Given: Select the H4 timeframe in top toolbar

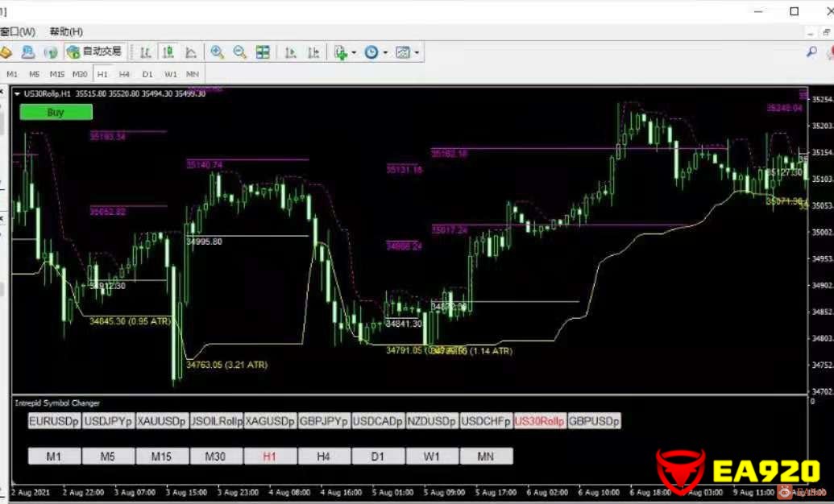Looking at the screenshot, I should (x=124, y=74).
